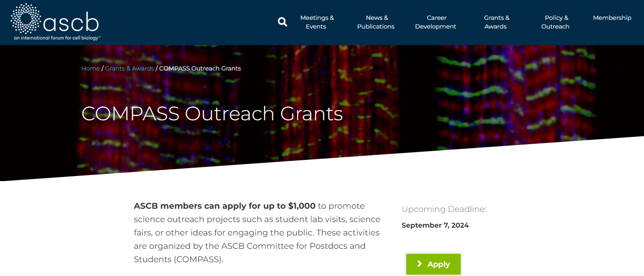Open the Meetings & Events menu
This screenshot has width=644, height=276.
coord(316,22)
